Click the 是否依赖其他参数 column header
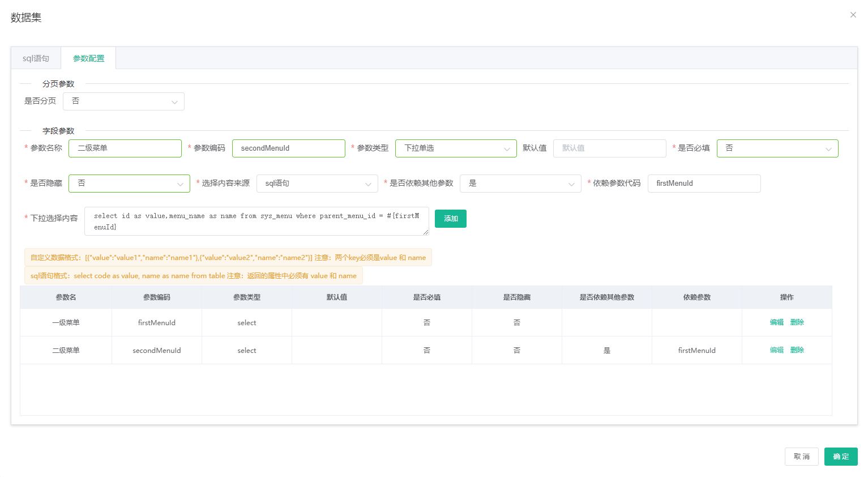Viewport: 868px width, 477px height. coord(607,297)
